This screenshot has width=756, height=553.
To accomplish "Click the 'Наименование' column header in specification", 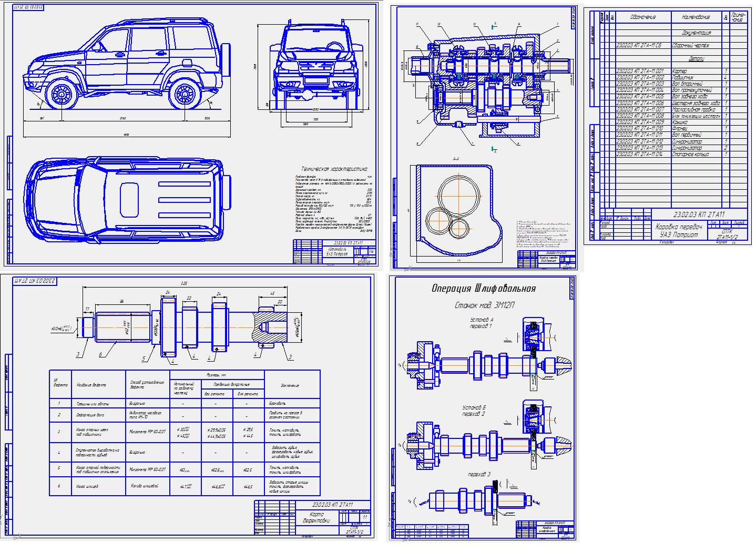I will coord(696,17).
